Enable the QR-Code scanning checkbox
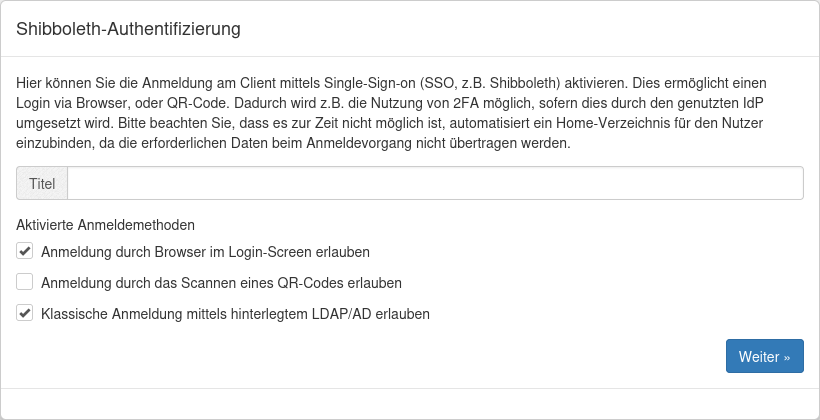The height and width of the screenshot is (420, 820). [x=25, y=282]
